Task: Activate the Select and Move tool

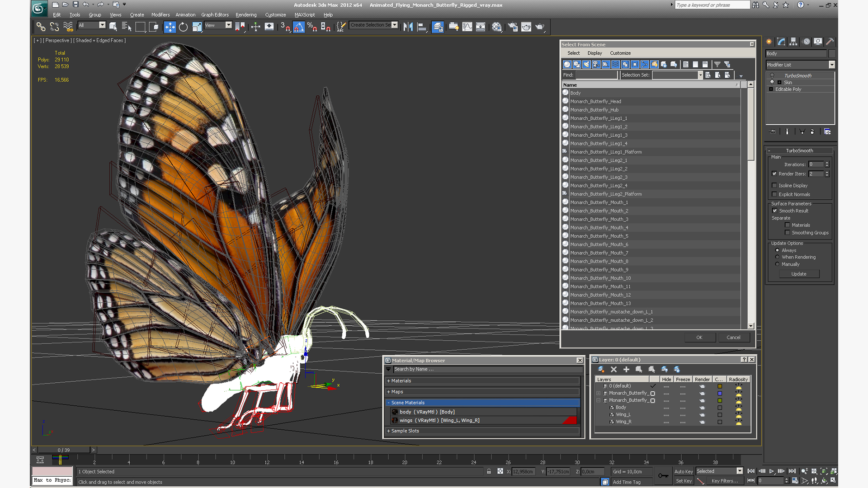Action: (x=170, y=27)
